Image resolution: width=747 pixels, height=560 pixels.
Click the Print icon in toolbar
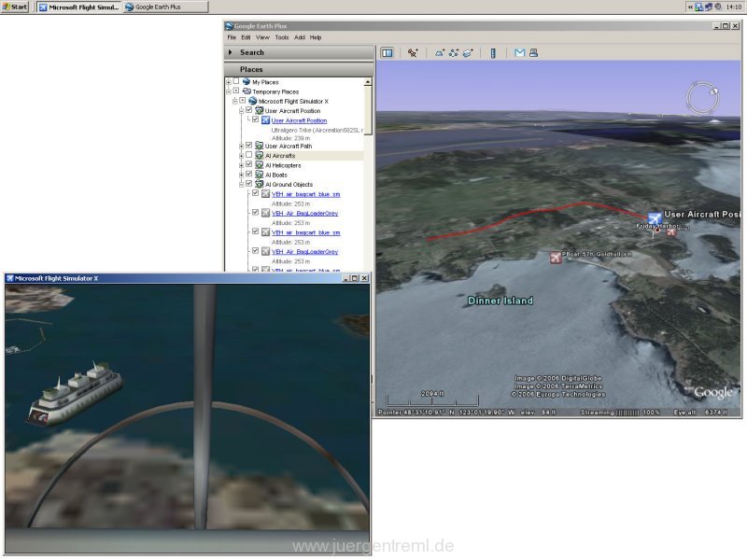[x=533, y=53]
